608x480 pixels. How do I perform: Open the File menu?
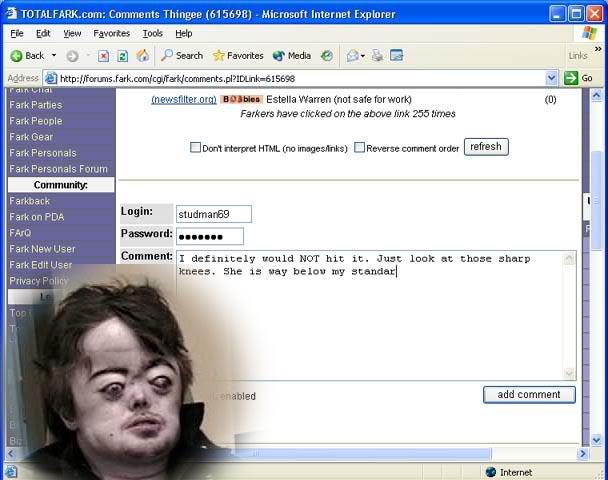coord(17,34)
